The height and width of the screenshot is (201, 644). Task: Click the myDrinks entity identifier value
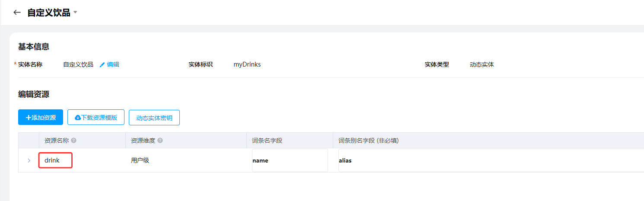[247, 64]
